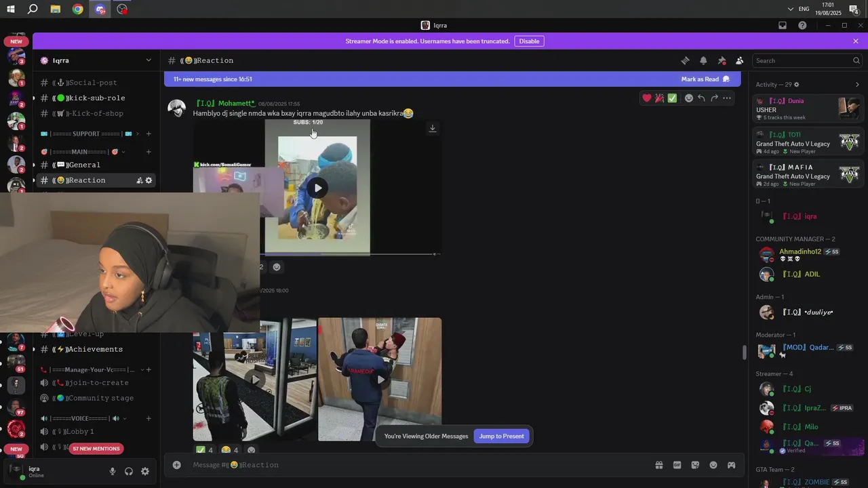
Task: Toggle the member list icon
Action: click(739, 60)
